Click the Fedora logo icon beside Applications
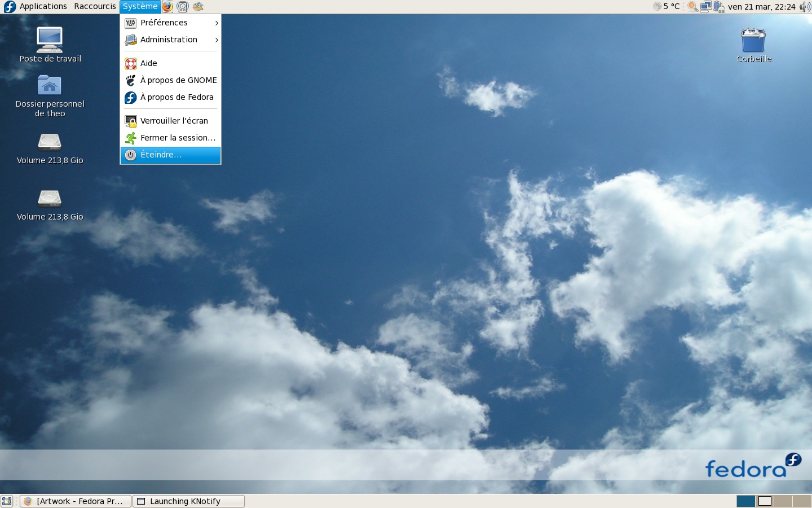Screen dimensions: 812x508 10,7
